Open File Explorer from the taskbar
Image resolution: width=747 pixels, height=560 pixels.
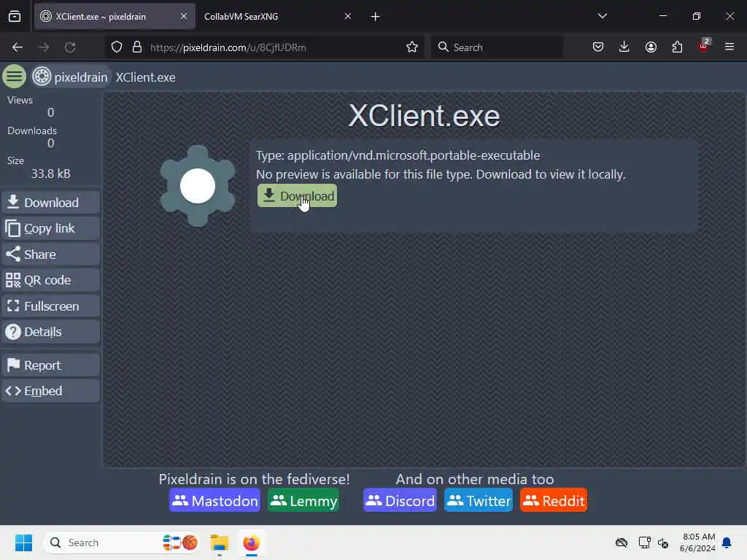220,542
